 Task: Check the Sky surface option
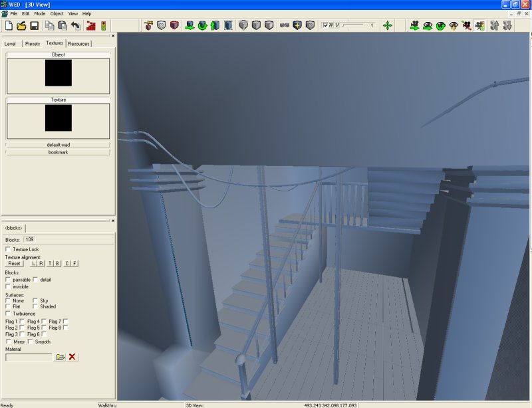point(35,300)
